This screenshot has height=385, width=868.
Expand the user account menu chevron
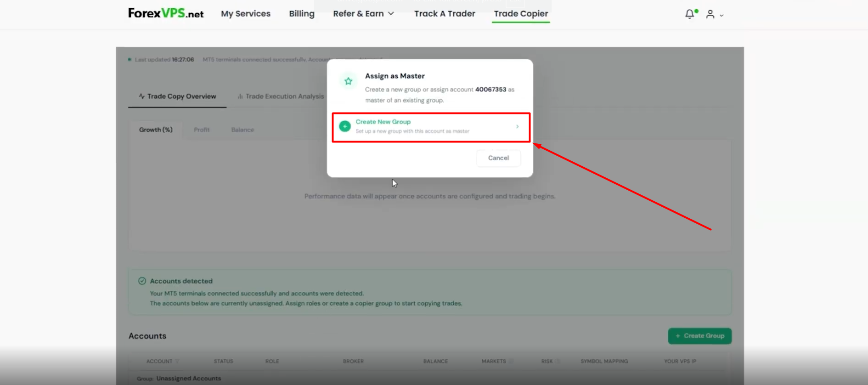point(721,16)
